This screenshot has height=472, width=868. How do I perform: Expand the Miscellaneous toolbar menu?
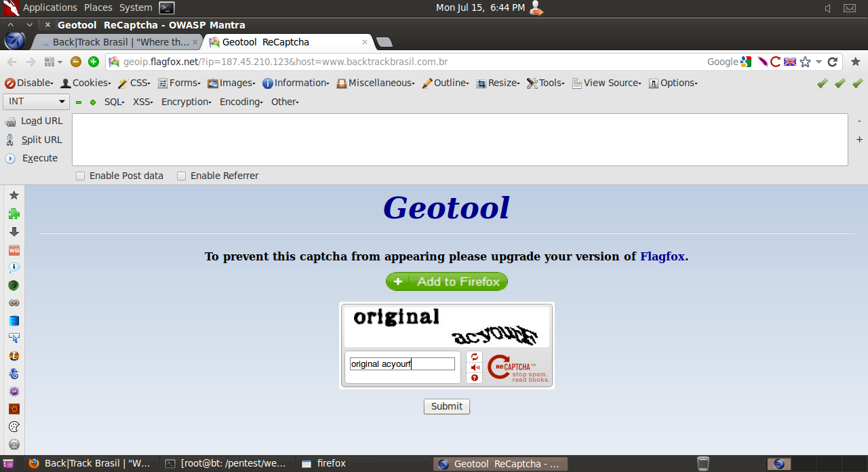(x=376, y=83)
